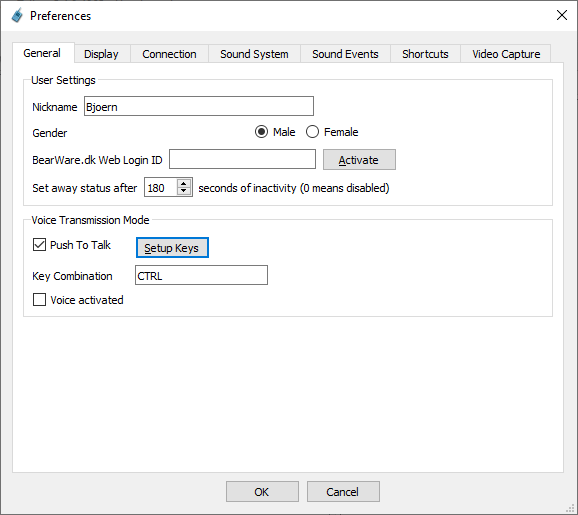578x515 pixels.
Task: Open the Connection tab
Action: click(169, 54)
